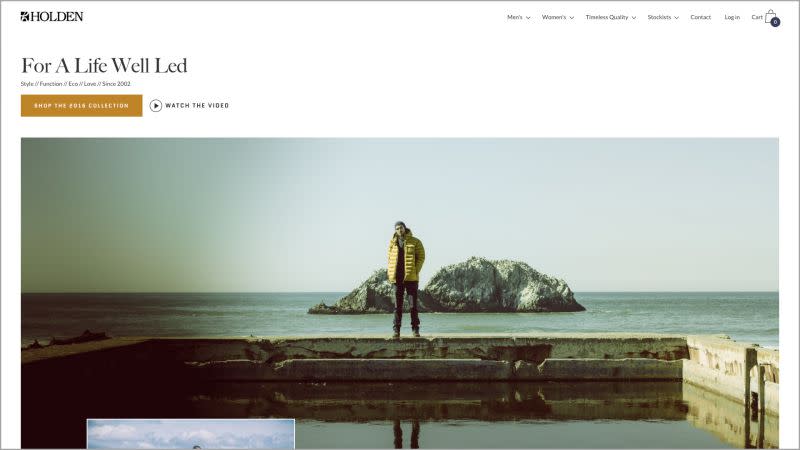
Task: Open the shopping cart bag icon
Action: (770, 16)
